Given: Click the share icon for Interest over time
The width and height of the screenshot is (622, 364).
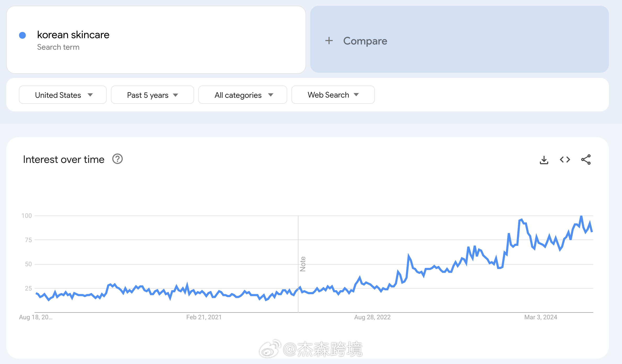Looking at the screenshot, I should [x=586, y=160].
